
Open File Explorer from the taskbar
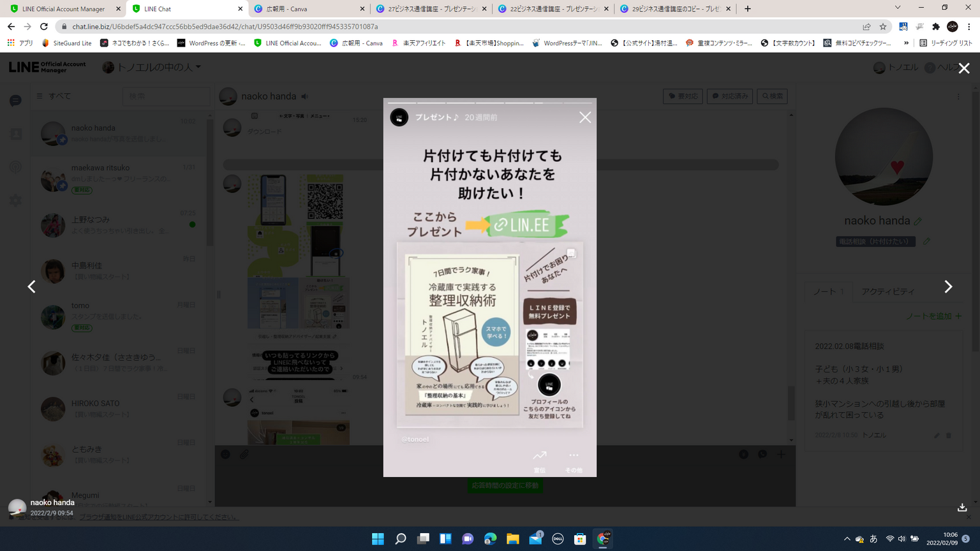pyautogui.click(x=512, y=539)
